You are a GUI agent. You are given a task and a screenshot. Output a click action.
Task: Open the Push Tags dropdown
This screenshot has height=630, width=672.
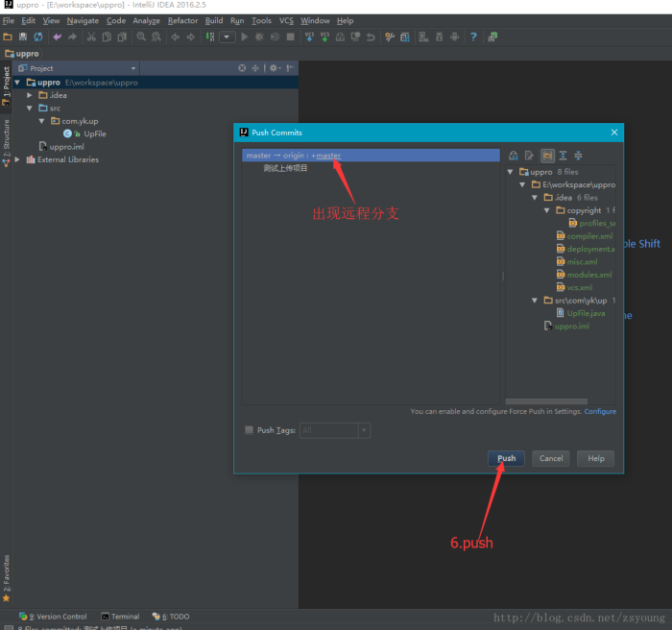pos(364,430)
